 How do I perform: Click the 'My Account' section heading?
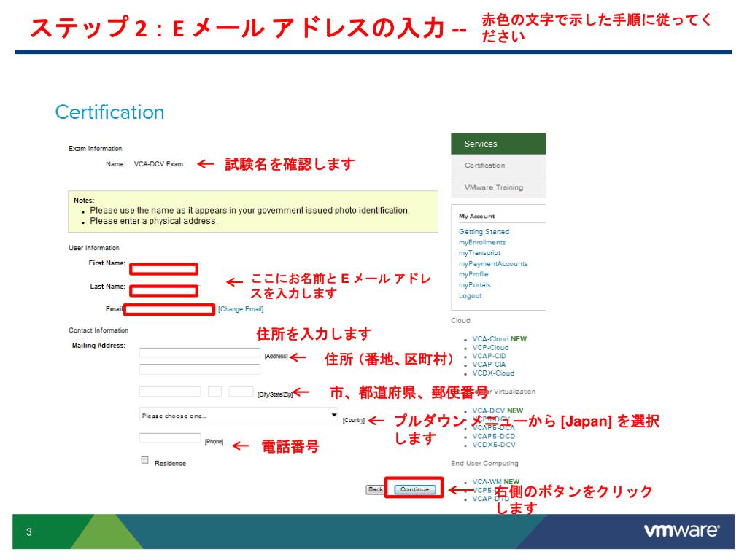(476, 216)
